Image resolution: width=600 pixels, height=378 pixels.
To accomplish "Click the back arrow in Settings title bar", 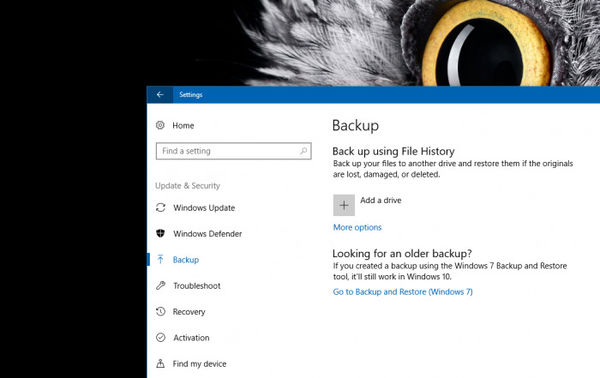I will click(x=160, y=94).
